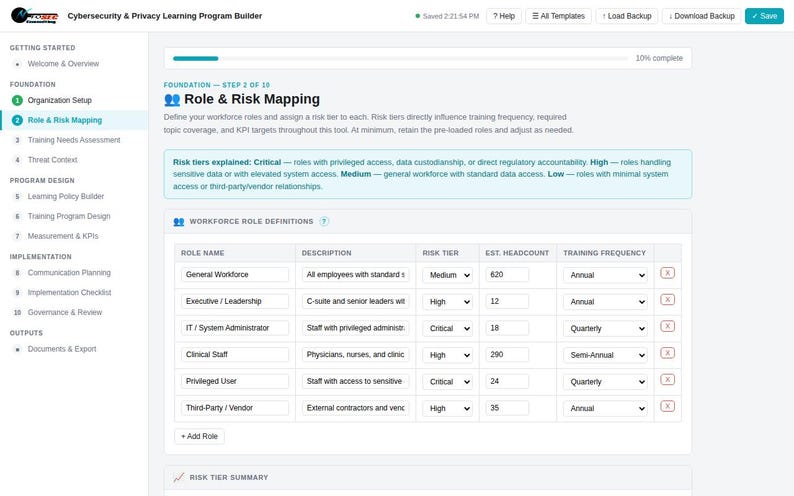Click Download Backup button
The height and width of the screenshot is (496, 794).
[x=701, y=16]
